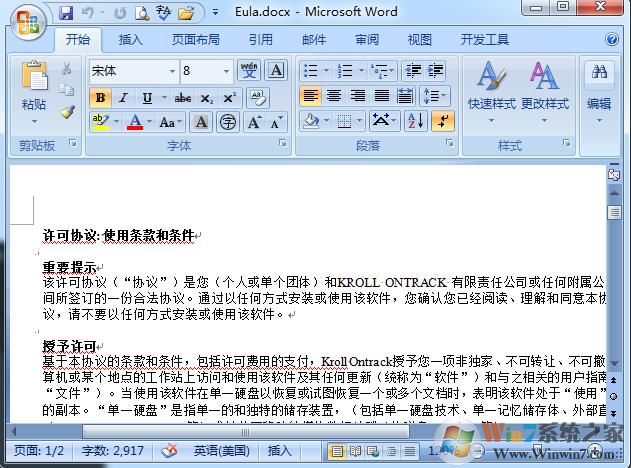Click the Phonetic Guide (wén) icon
631x468 pixels.
point(249,70)
